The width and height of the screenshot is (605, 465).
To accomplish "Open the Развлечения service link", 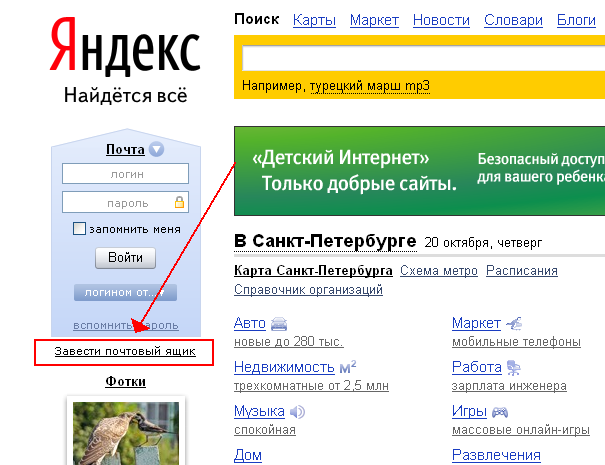I will 496,455.
